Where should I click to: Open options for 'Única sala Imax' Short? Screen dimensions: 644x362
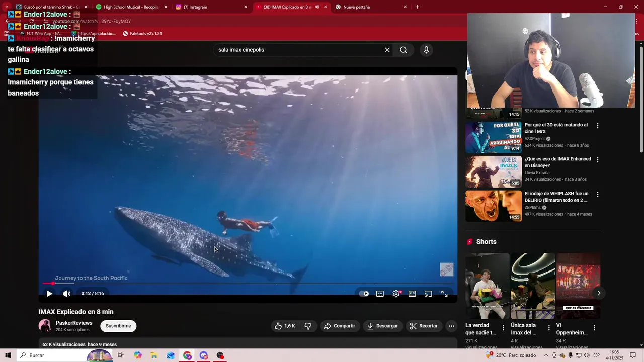pos(549,328)
